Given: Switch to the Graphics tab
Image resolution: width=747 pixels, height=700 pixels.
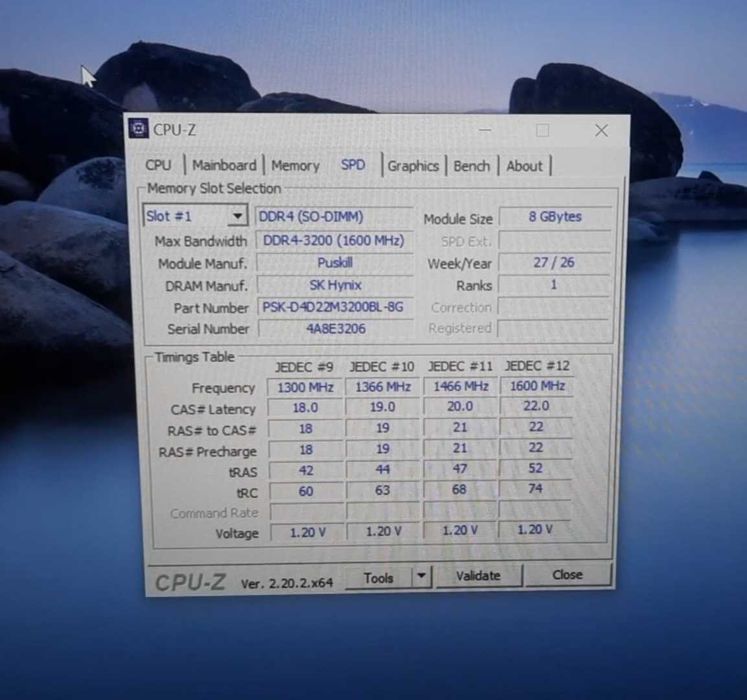Looking at the screenshot, I should point(413,166).
